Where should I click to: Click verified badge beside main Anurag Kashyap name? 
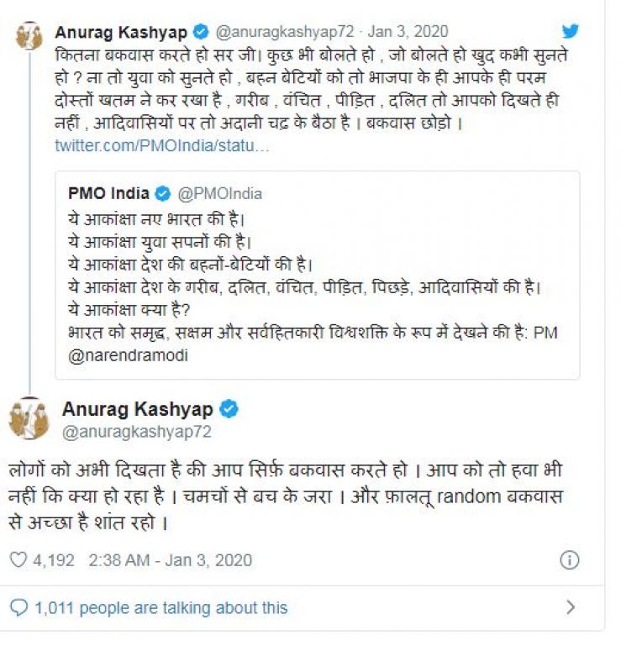pos(229,409)
